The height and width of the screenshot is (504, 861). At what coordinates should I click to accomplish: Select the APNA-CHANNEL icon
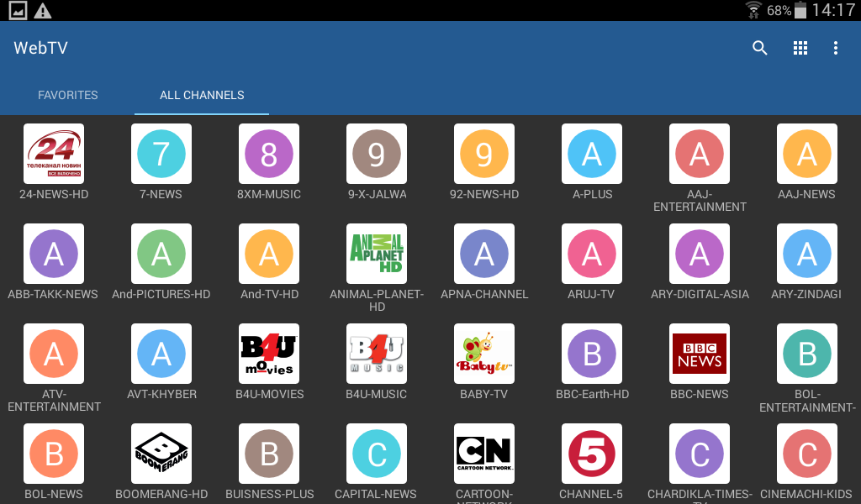click(x=484, y=254)
